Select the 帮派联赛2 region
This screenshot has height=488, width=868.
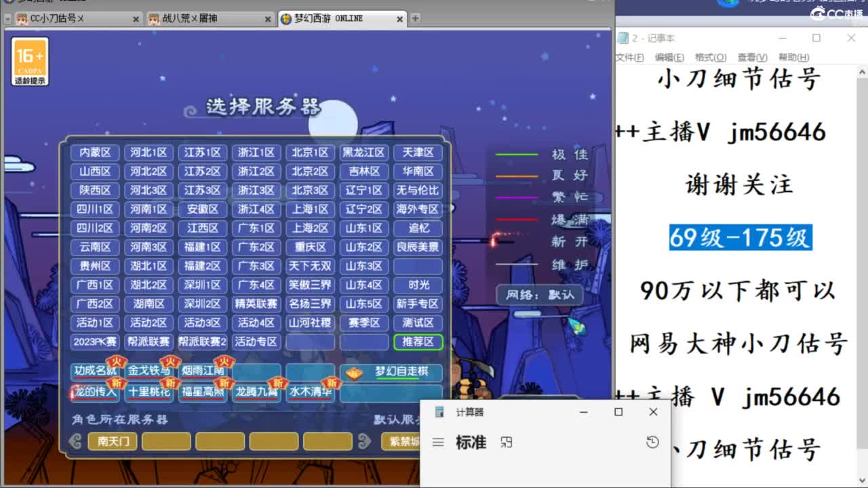click(x=203, y=342)
